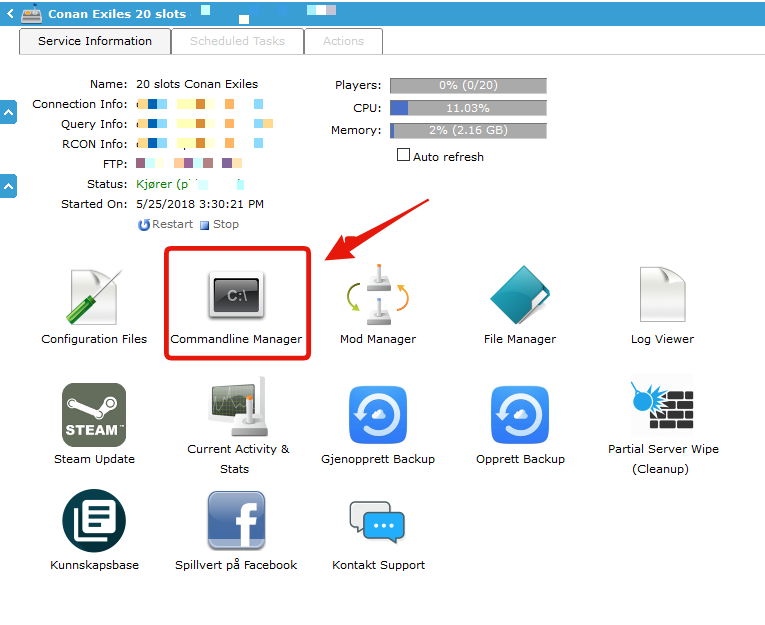Click the Connection Info value
Viewport: 765px width, 625px height.
(200, 104)
